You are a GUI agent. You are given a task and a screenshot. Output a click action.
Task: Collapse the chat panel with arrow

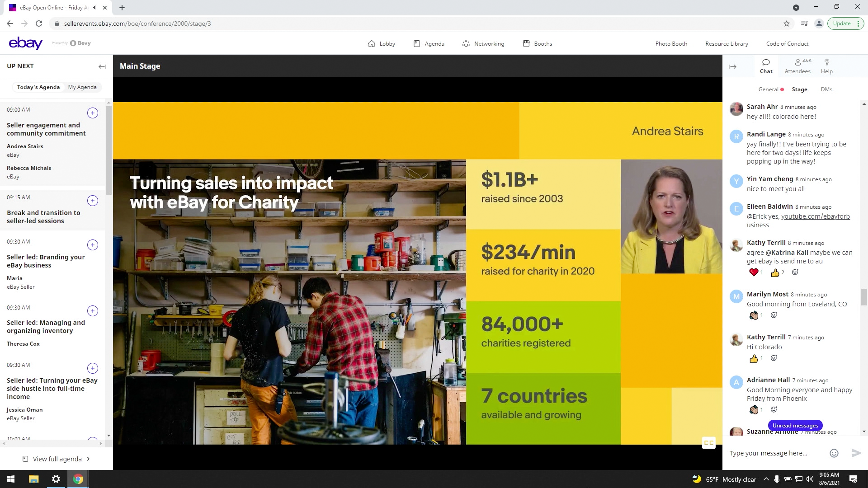[x=732, y=66]
